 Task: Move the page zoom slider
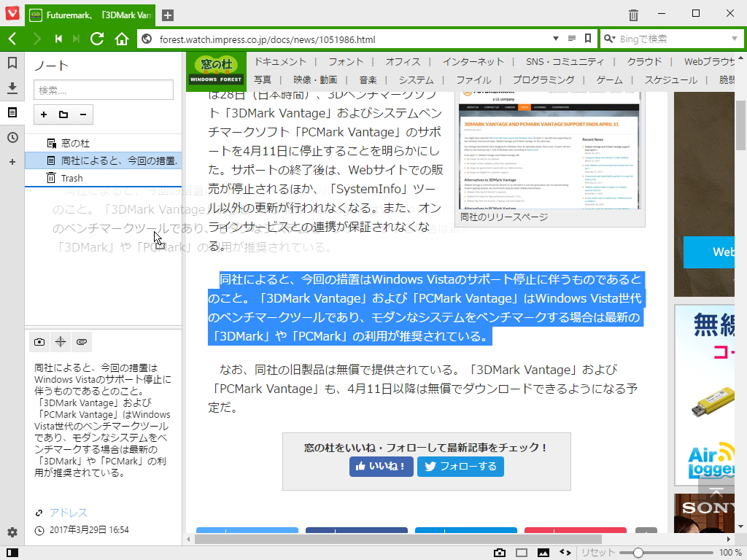click(638, 552)
